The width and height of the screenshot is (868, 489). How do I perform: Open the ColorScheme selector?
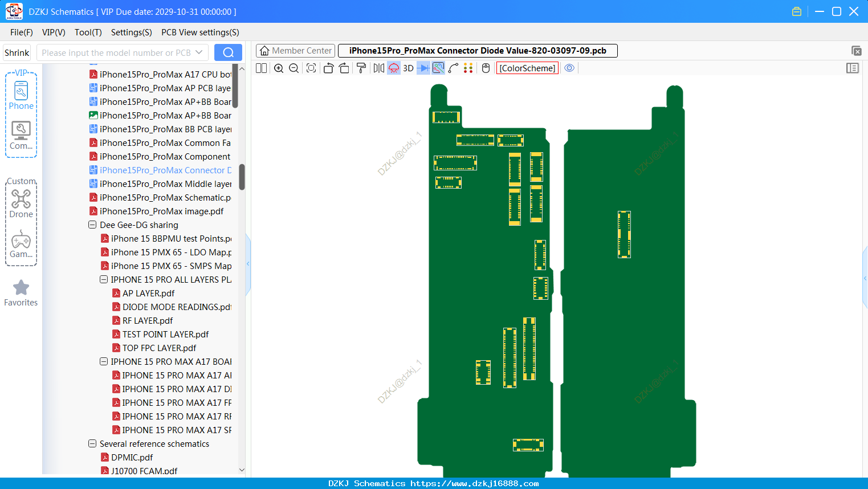point(527,68)
